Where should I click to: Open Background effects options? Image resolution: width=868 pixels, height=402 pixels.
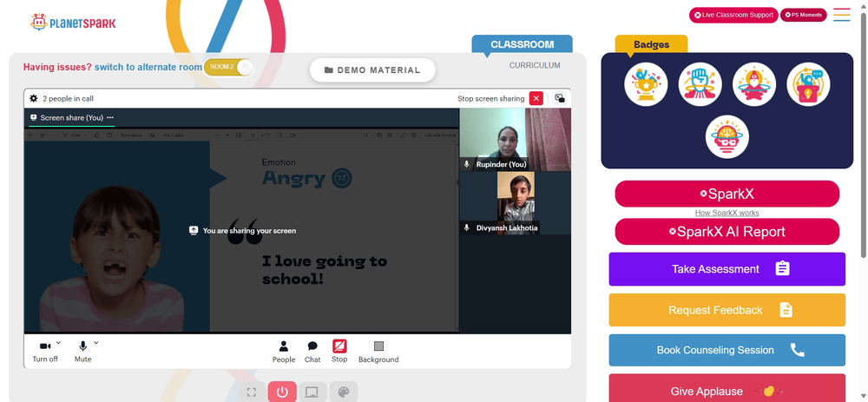pos(378,352)
